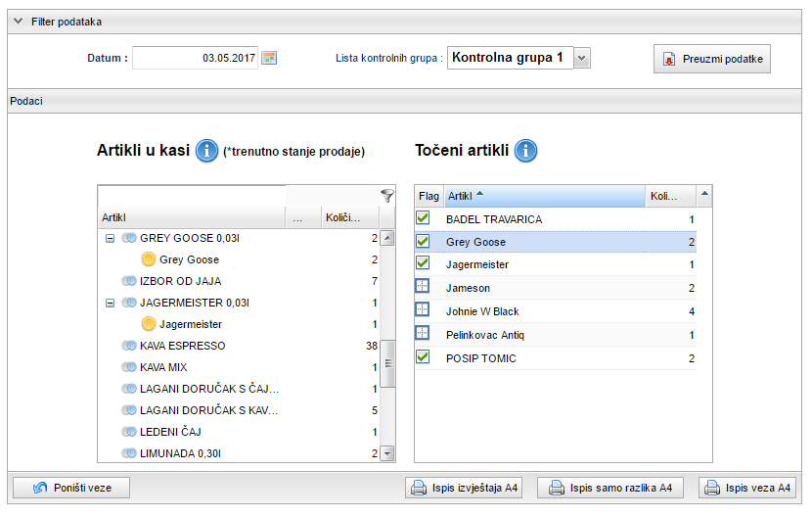Collapse the GREY GOOSE 0,03l tree node
Viewport: 812px width, 517px height.
(110, 238)
